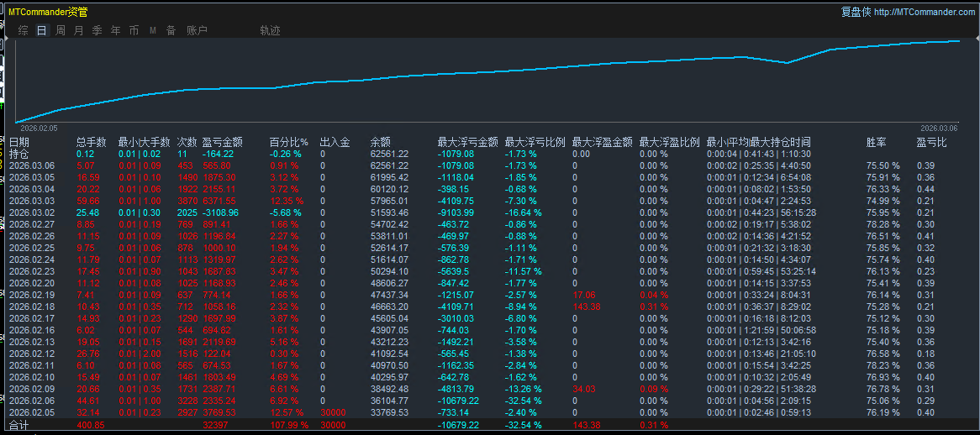This screenshot has height=435, width=980.
Task: Click the 107.99 % total percentage
Action: coord(289,425)
